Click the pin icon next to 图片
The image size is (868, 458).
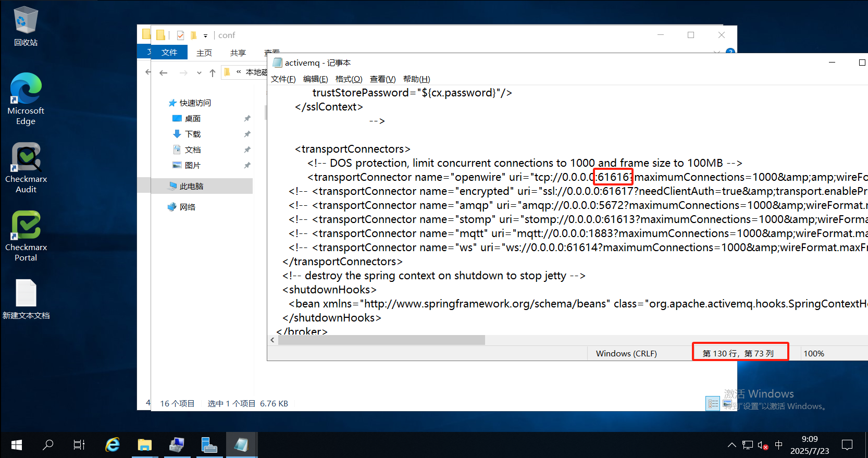[x=247, y=166]
